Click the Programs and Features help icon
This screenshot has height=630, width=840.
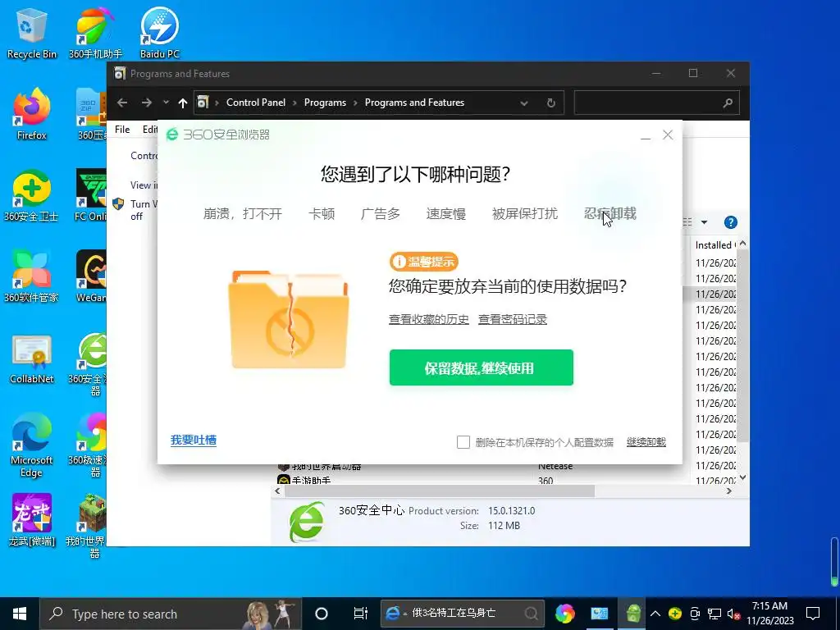click(730, 222)
